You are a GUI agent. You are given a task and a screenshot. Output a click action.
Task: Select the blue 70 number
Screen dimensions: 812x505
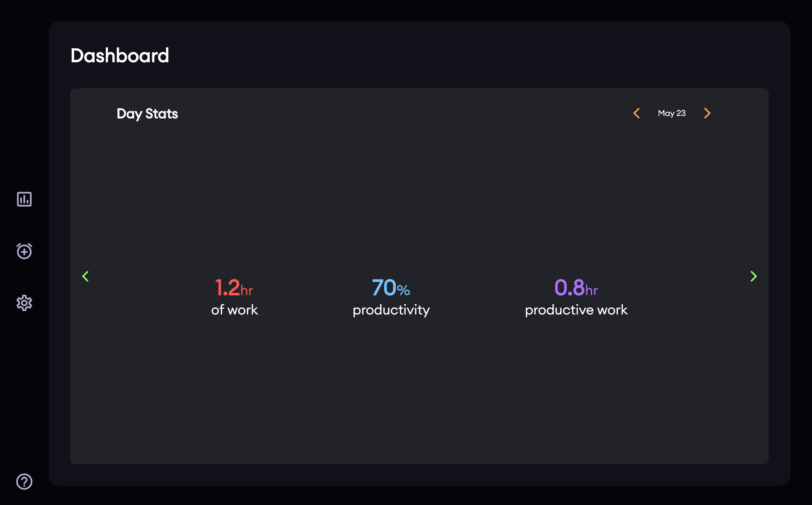point(384,287)
